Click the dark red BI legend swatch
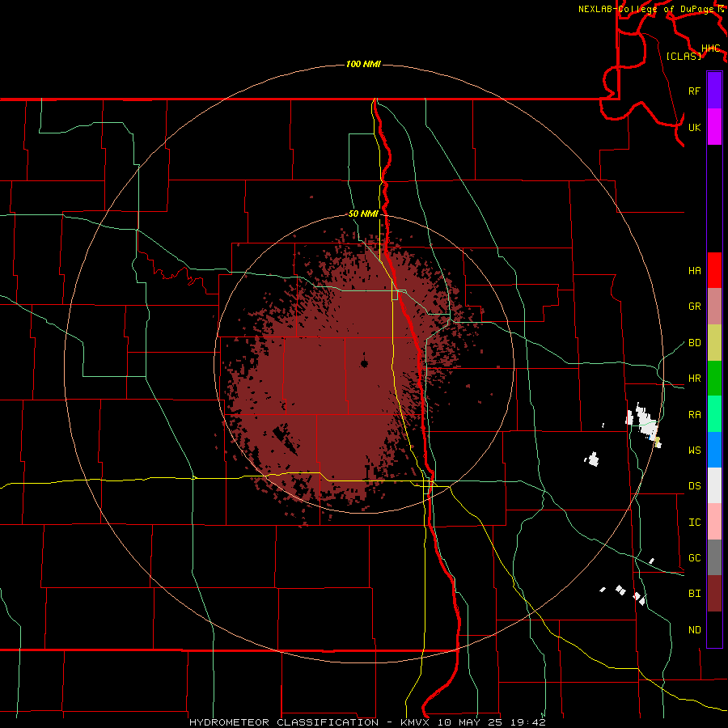The height and width of the screenshot is (728, 728). click(714, 594)
